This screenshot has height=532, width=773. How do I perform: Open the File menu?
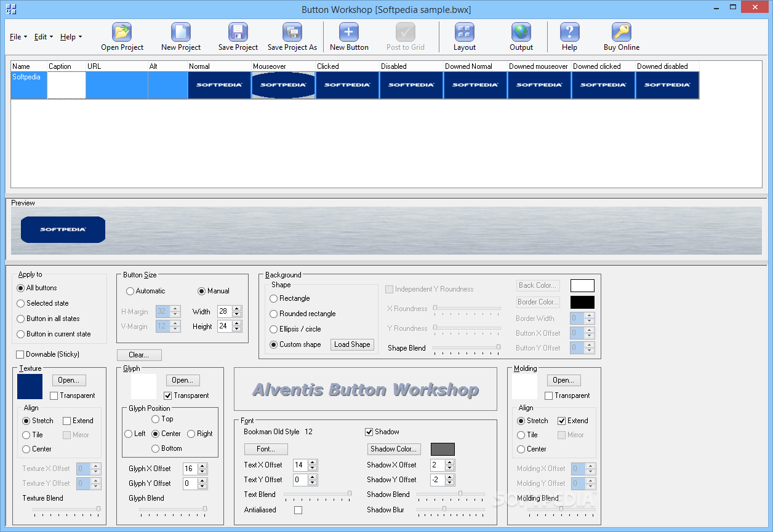18,37
